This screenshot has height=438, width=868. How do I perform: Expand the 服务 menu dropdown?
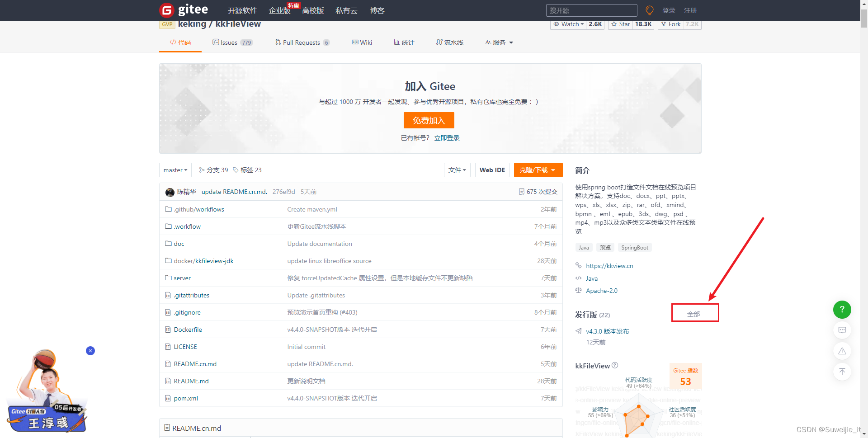click(x=499, y=42)
